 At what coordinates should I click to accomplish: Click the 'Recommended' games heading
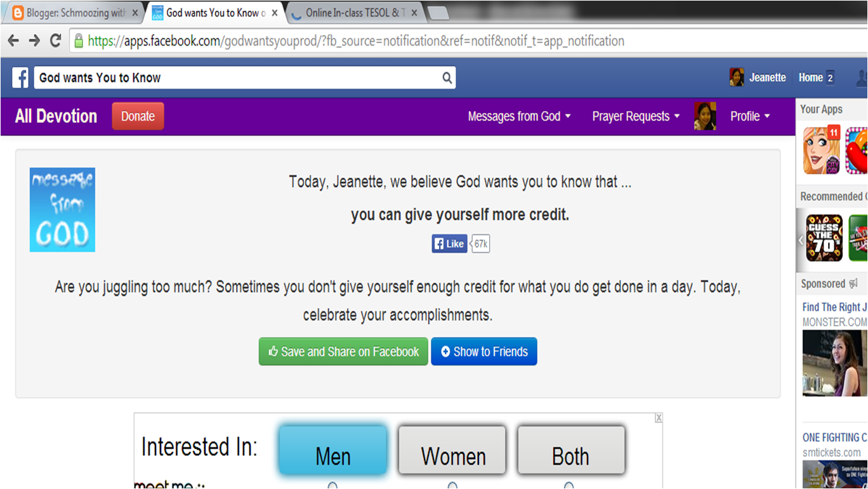834,196
